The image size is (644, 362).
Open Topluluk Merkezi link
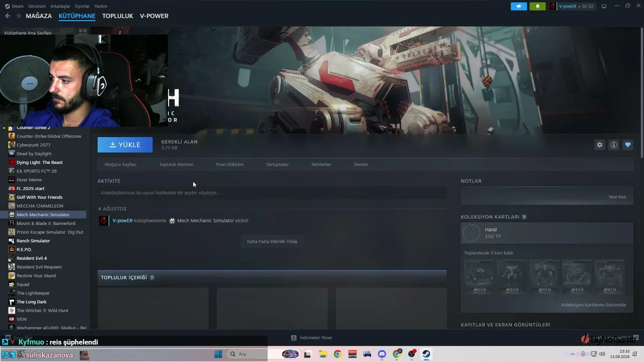click(176, 164)
